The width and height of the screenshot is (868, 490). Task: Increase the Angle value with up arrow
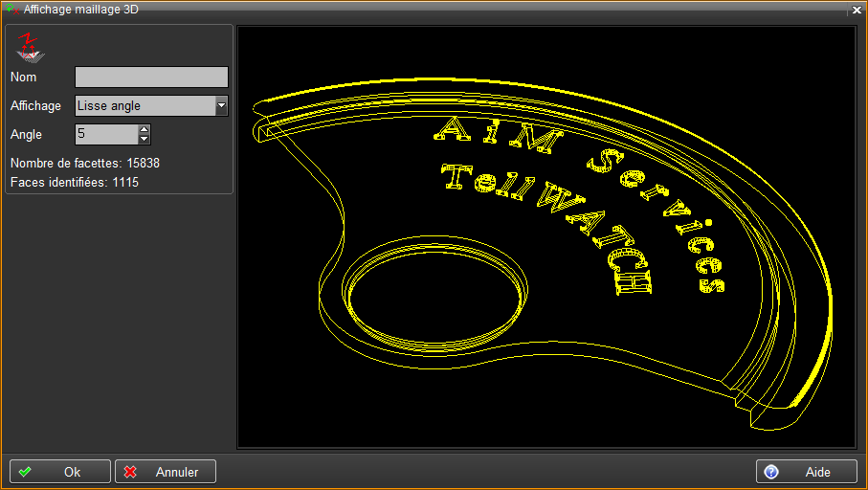(x=144, y=129)
